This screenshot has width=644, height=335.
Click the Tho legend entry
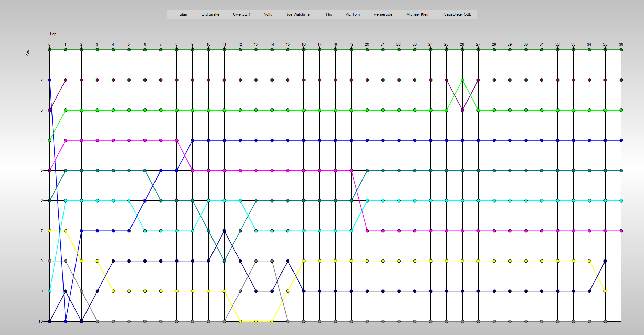pos(324,14)
